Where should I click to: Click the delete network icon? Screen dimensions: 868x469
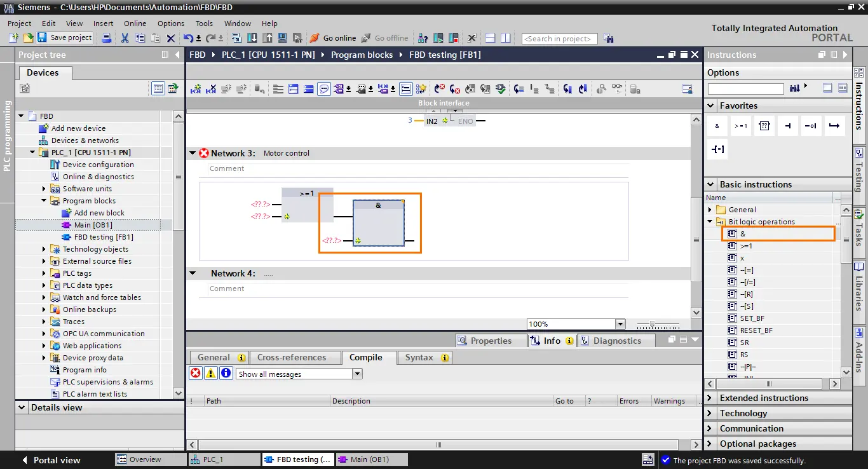click(x=211, y=89)
